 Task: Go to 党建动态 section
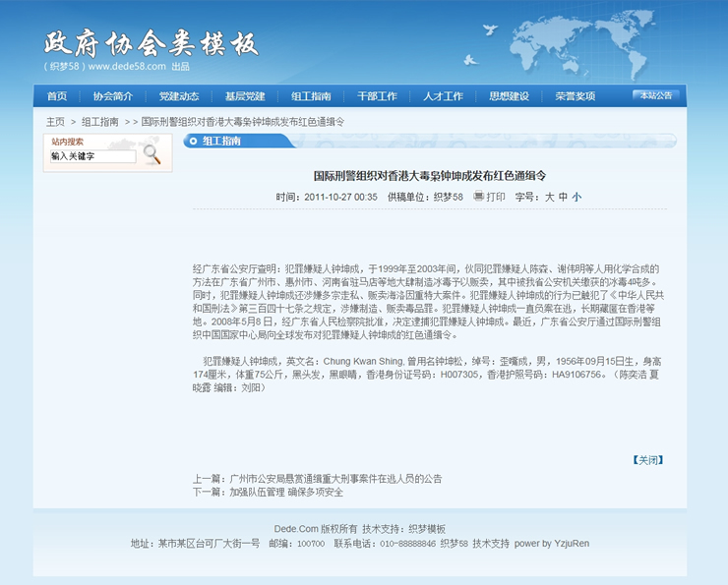pos(179,96)
